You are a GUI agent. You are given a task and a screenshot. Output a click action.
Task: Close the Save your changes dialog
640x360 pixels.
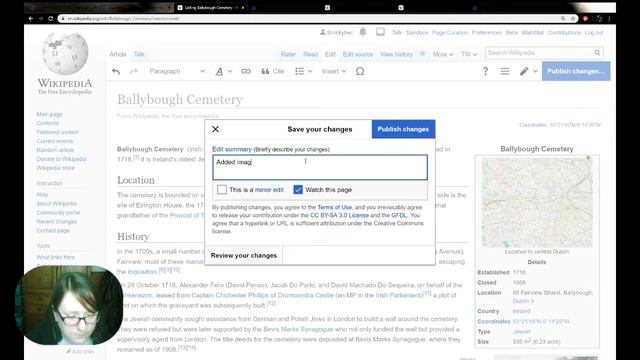[216, 129]
